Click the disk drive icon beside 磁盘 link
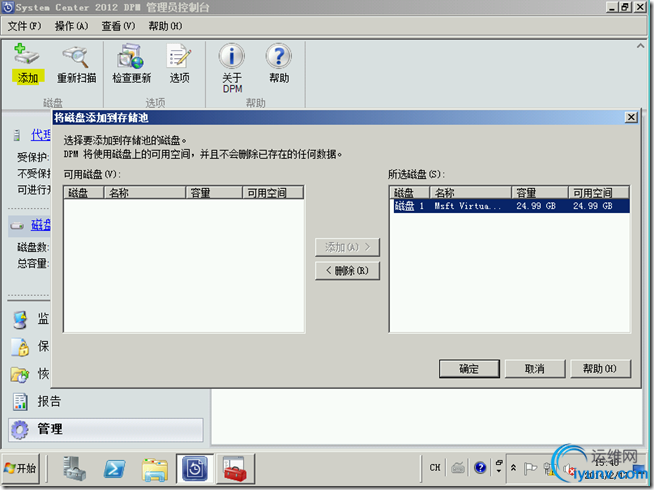654x490 pixels. point(17,226)
